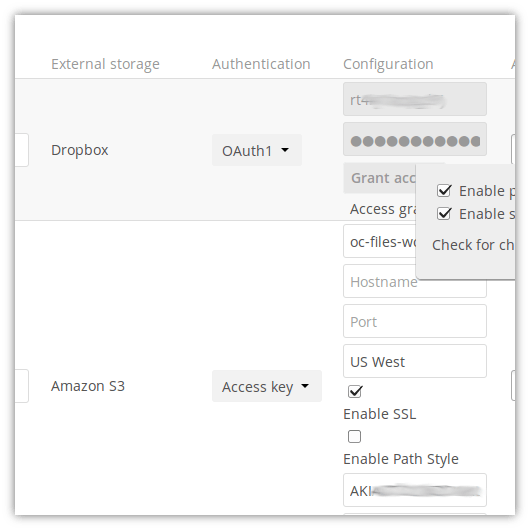Click the US West region field
The image size is (530, 530).
coord(415,361)
